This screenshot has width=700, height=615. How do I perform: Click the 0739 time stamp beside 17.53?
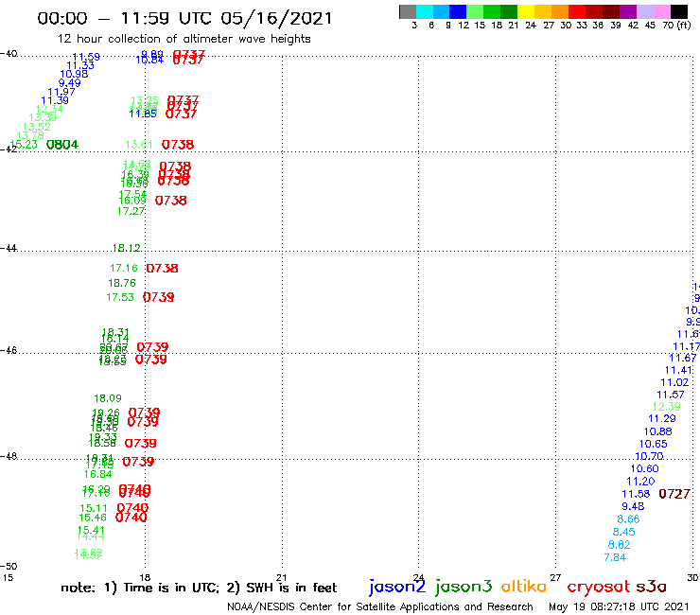coord(159,297)
